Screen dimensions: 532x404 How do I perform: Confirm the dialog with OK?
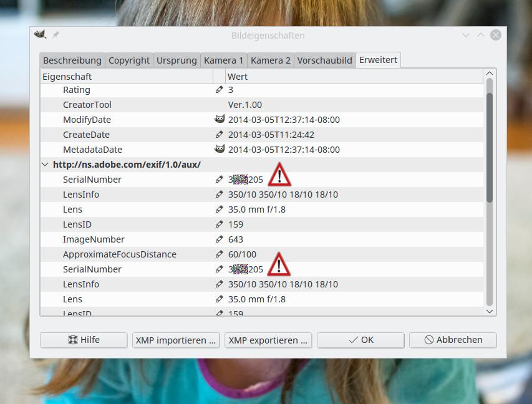point(360,340)
